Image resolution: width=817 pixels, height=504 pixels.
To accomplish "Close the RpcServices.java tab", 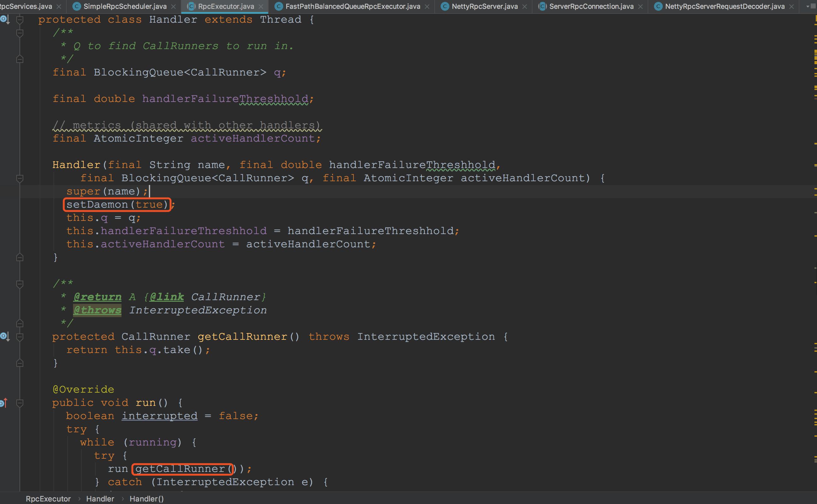I will [x=59, y=7].
